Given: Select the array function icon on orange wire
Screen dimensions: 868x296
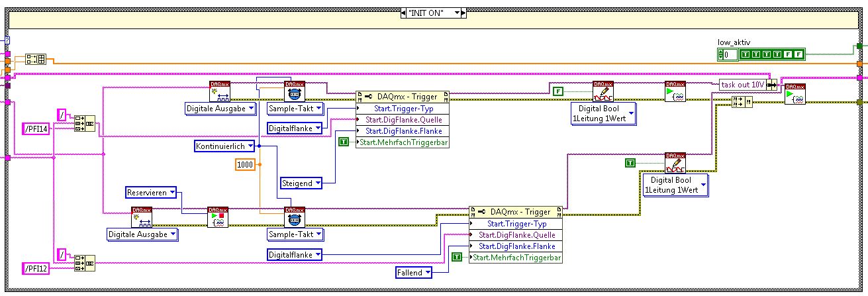Looking at the screenshot, I should click(35, 59).
